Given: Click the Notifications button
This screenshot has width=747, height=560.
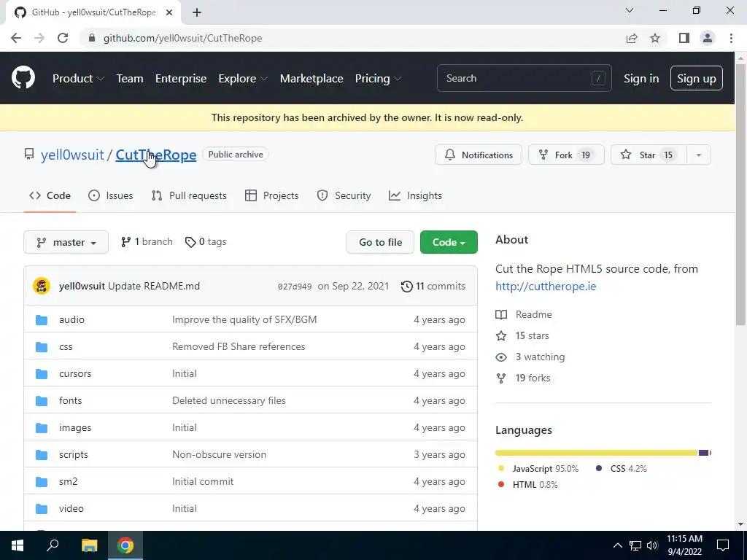Looking at the screenshot, I should 479,155.
